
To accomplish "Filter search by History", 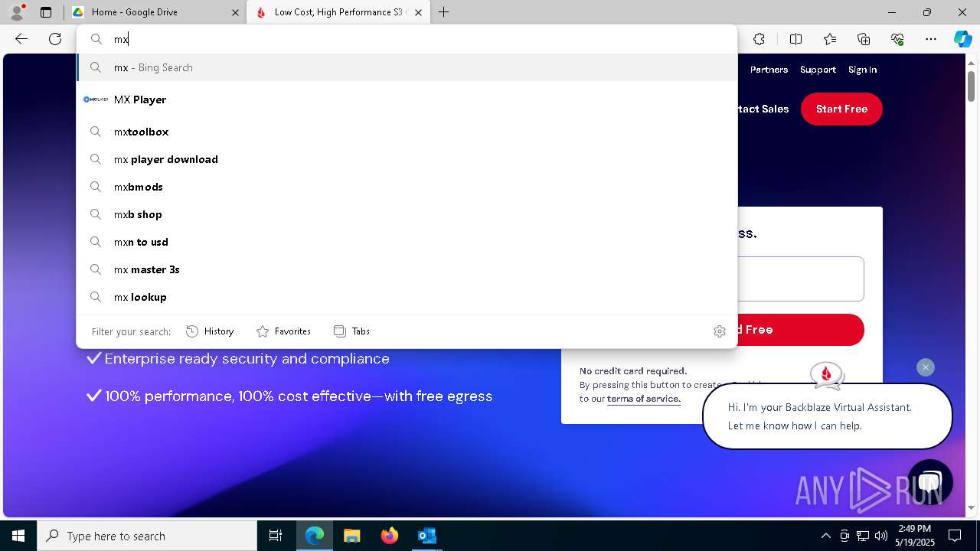I will 210,331.
